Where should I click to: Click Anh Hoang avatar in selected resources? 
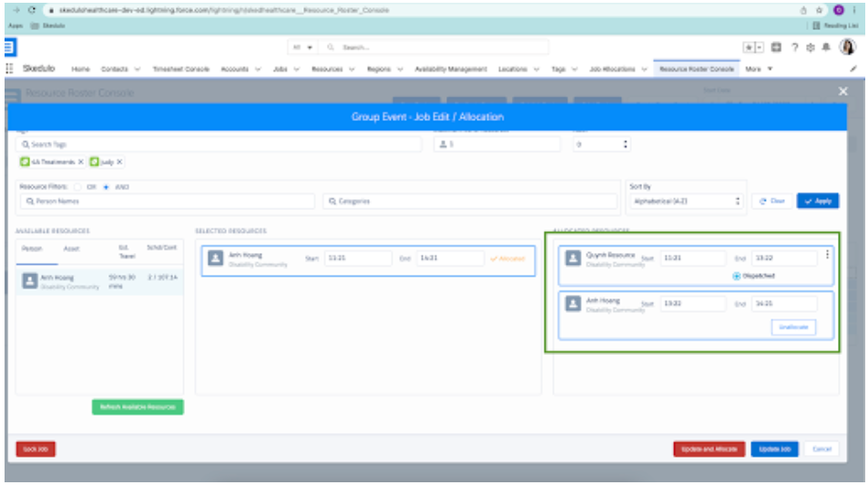pos(215,258)
